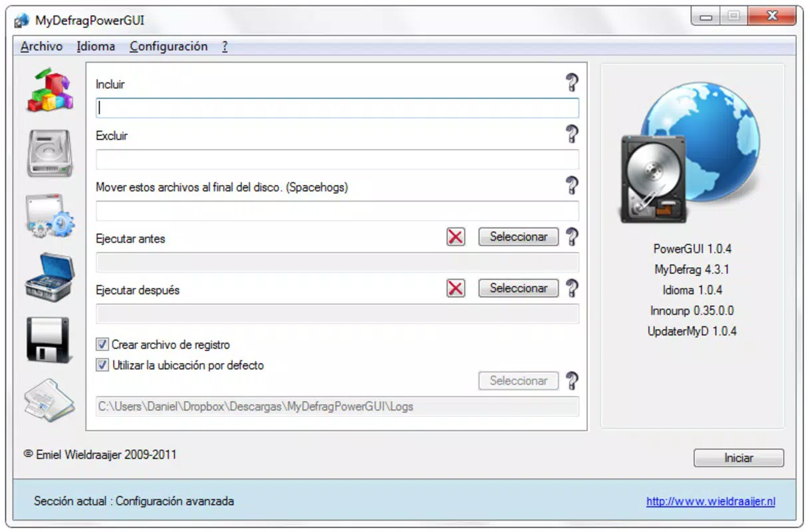Viewport: 810px width, 532px height.
Task: Click the Logs folder path field
Action: tap(337, 406)
